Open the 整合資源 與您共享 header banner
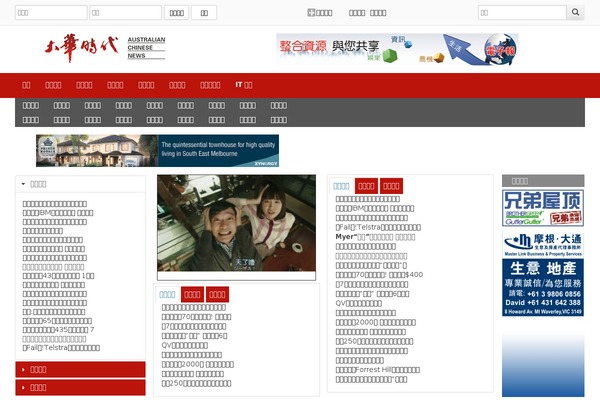Image resolution: width=600 pixels, height=400 pixels. tap(397, 49)
